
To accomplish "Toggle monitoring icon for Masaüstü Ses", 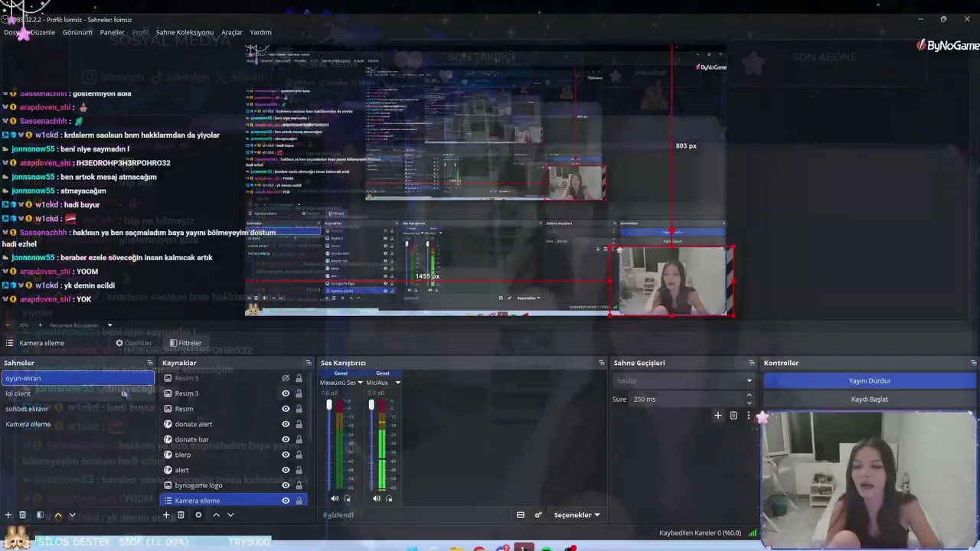I will click(348, 499).
